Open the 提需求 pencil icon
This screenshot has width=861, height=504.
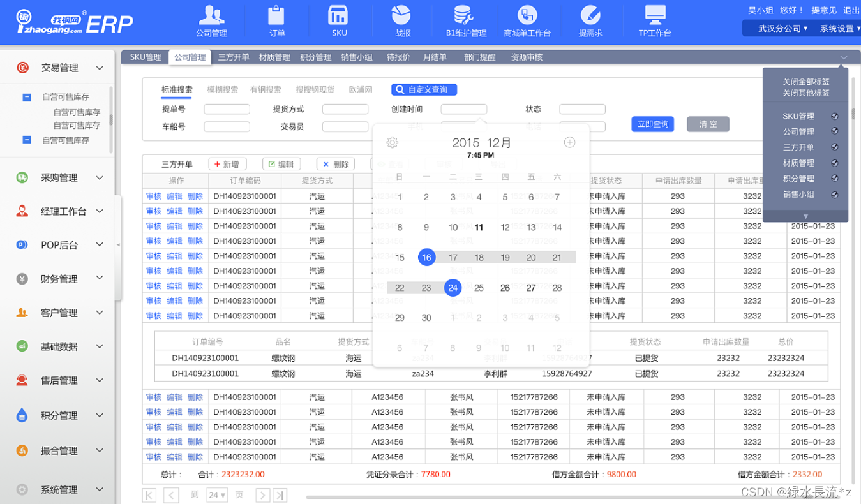tap(590, 15)
